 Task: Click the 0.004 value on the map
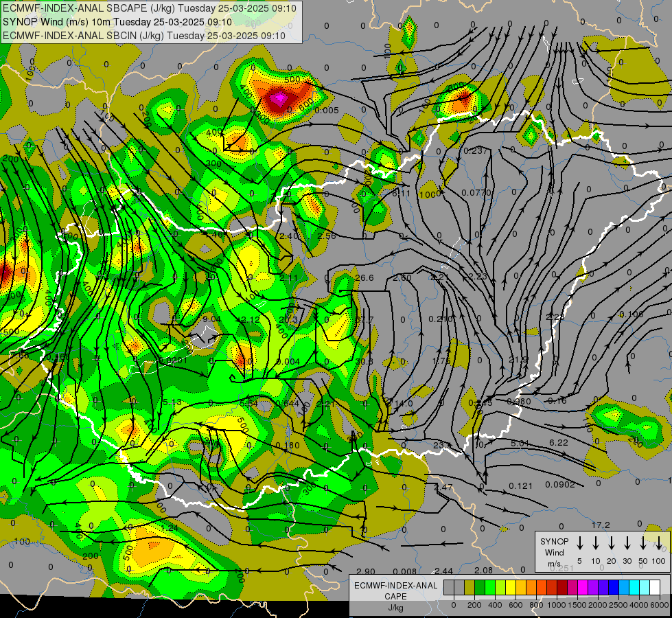(x=288, y=362)
